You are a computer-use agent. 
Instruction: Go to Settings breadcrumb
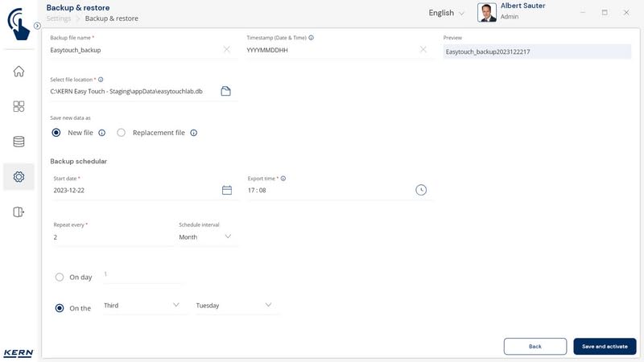point(59,19)
